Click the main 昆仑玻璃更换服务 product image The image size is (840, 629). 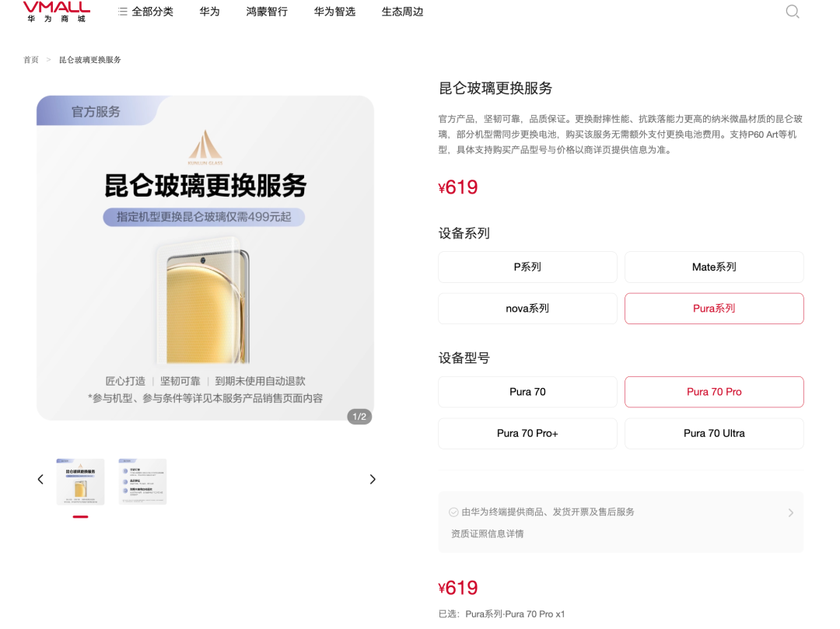coord(205,258)
